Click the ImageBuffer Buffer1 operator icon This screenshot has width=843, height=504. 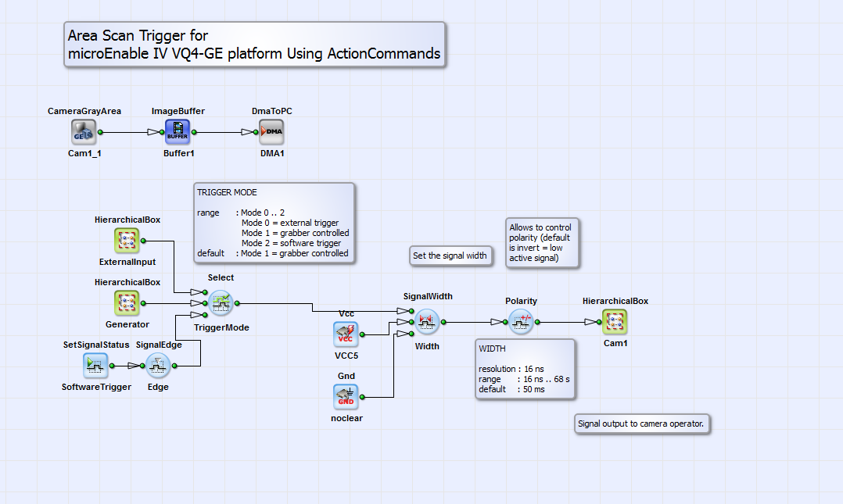click(x=178, y=132)
